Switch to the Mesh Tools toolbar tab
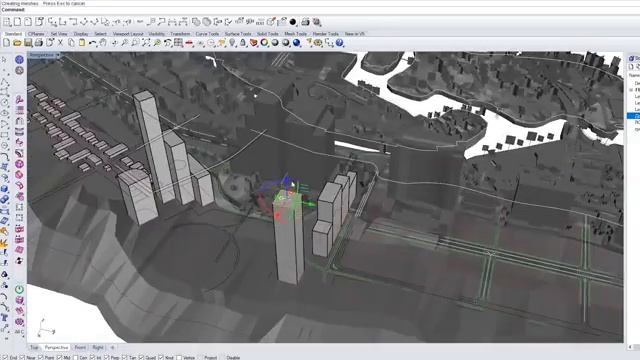This screenshot has width=640, height=360. pyautogui.click(x=296, y=34)
